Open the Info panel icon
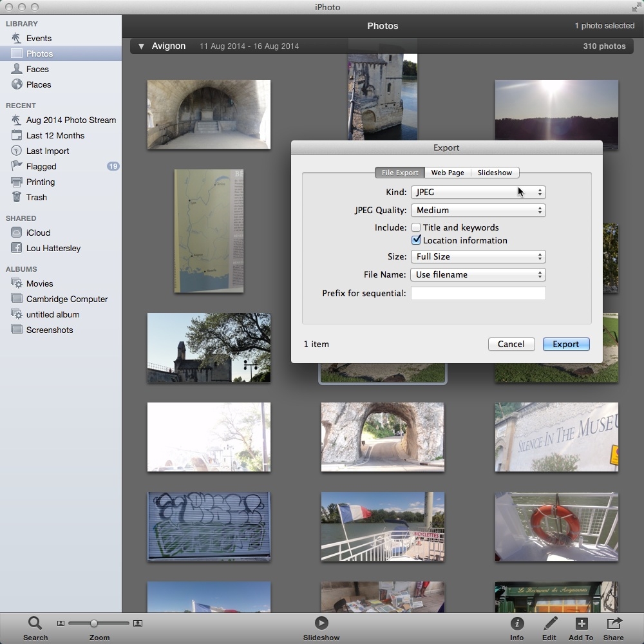The height and width of the screenshot is (644, 644). pos(517,623)
